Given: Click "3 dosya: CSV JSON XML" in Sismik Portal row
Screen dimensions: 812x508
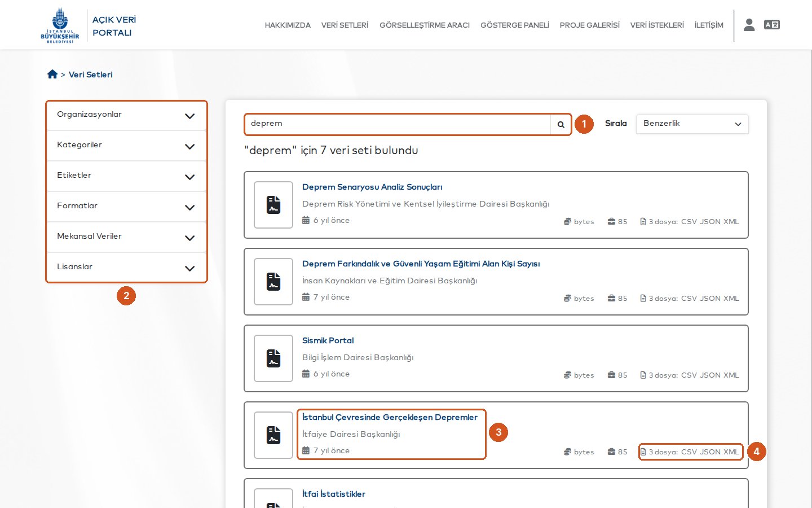Looking at the screenshot, I should (690, 375).
